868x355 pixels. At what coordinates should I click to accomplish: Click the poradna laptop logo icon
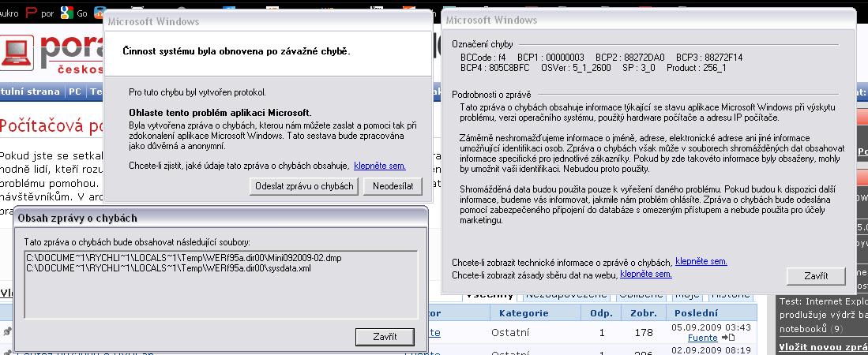(x=17, y=54)
